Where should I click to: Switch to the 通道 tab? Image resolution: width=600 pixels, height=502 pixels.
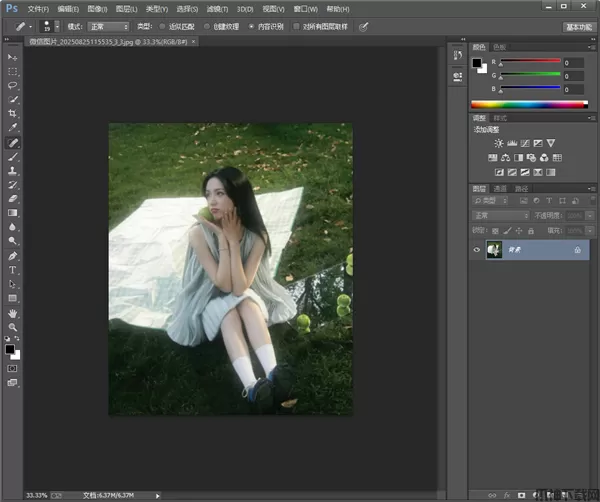point(500,188)
